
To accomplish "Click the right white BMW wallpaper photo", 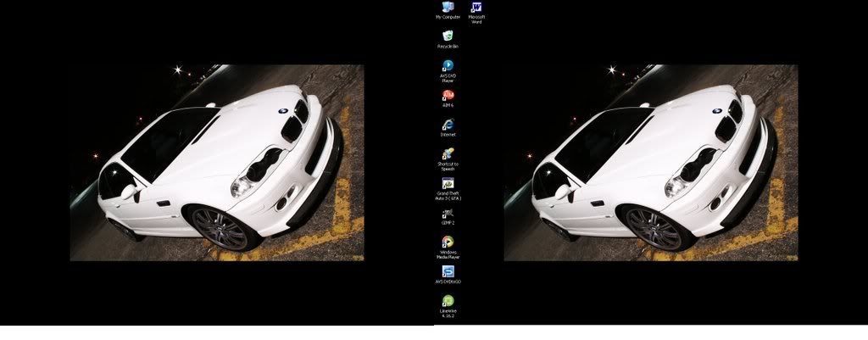I will [650, 162].
